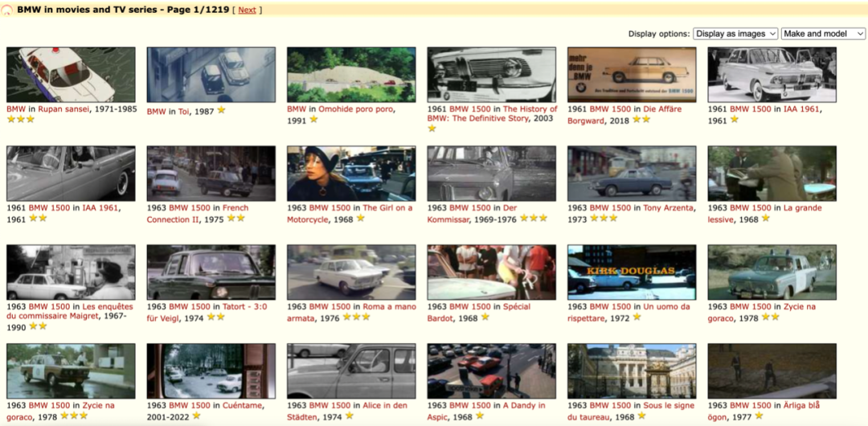Screen dimensions: 868x426
Task: Click the 'Die Affäre Borgward' title link
Action: tap(624, 115)
